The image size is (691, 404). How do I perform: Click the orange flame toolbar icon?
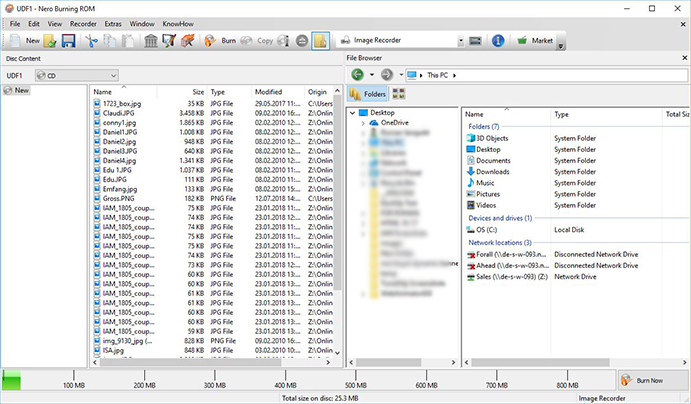(188, 41)
